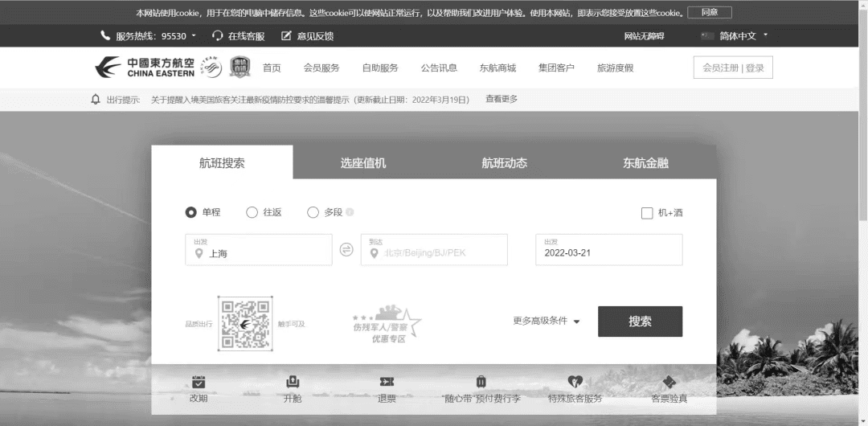Screen dimensions: 868x426
Task: Click the 升舱 upgrade cabin icon
Action: (293, 383)
